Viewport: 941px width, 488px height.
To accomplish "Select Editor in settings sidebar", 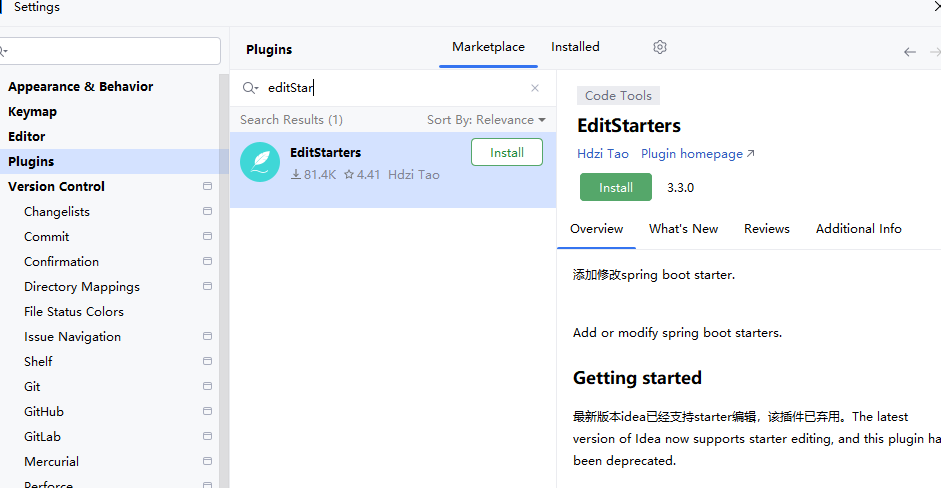I will (26, 136).
